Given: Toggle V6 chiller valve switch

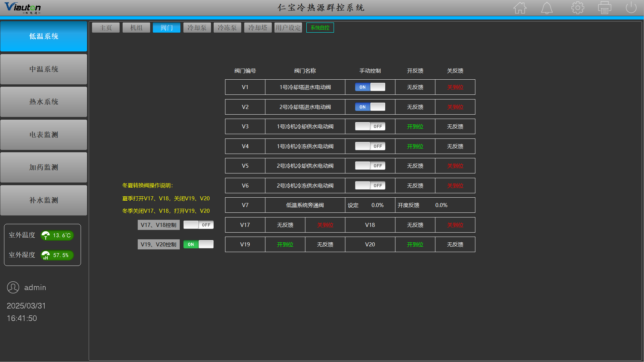Looking at the screenshot, I should coord(370,186).
